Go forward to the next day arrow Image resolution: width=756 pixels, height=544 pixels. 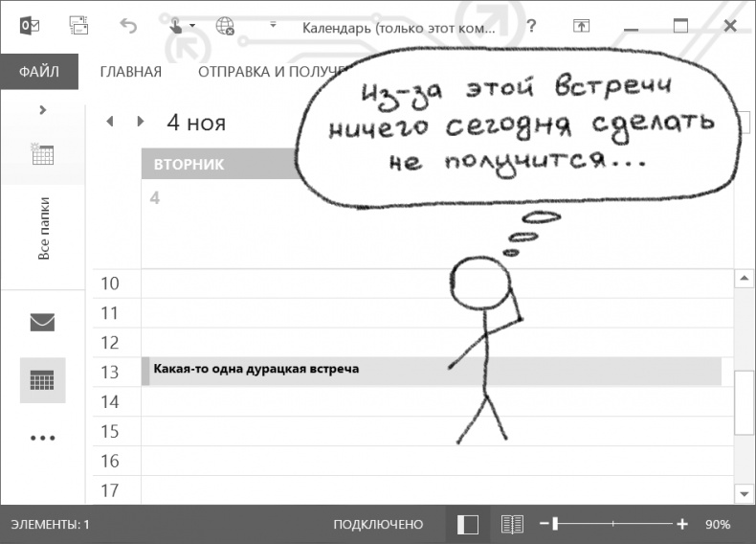click(x=141, y=122)
